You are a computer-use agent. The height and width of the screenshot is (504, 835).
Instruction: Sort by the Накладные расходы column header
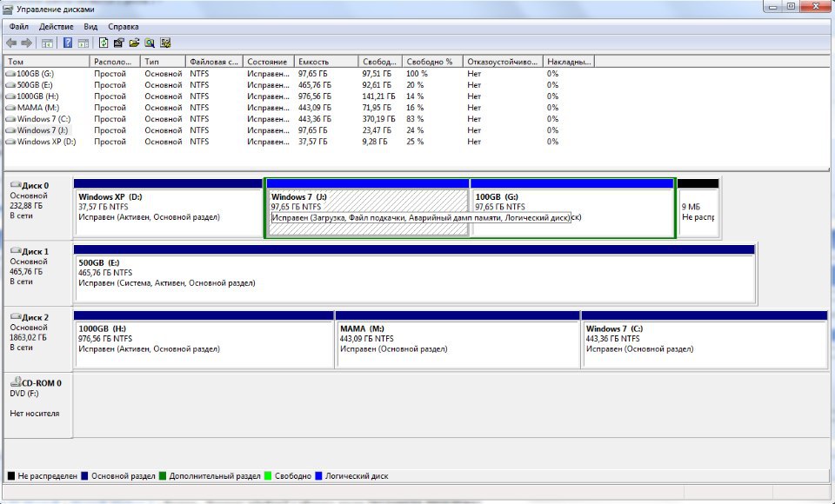click(x=569, y=62)
